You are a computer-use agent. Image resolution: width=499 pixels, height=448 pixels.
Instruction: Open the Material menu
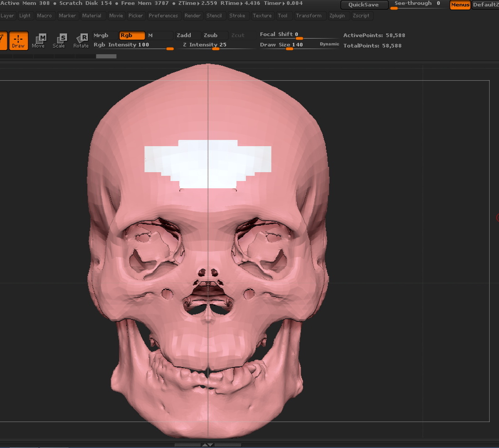pos(92,16)
